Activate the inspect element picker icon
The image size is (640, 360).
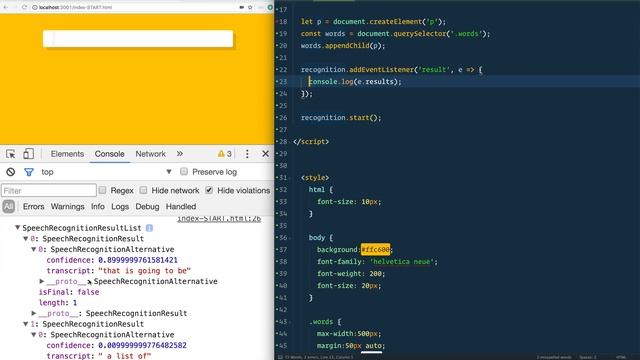11,154
